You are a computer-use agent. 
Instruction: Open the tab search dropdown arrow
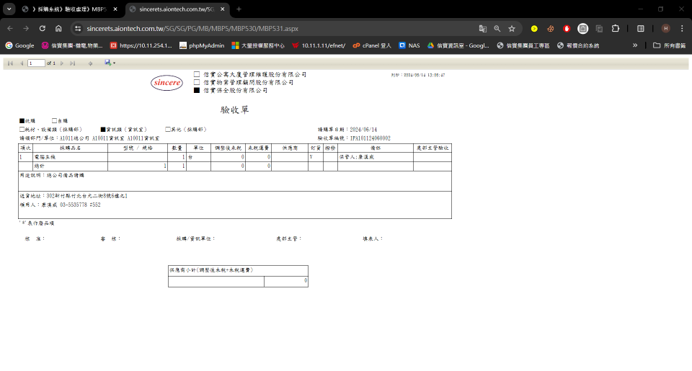[9, 9]
